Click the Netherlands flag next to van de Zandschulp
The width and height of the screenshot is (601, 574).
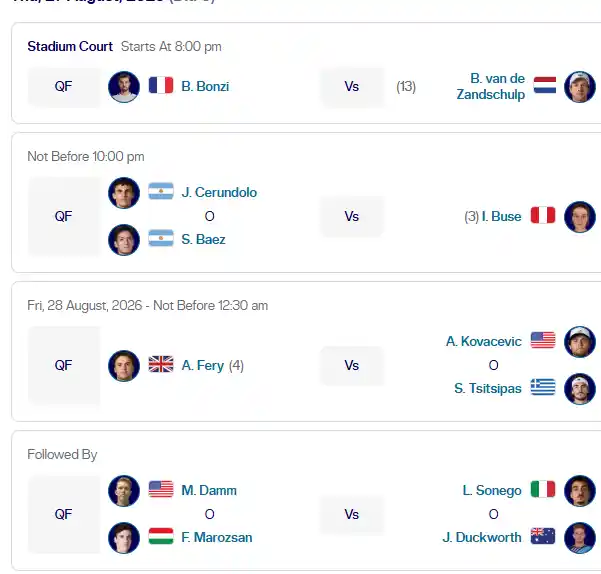click(545, 85)
